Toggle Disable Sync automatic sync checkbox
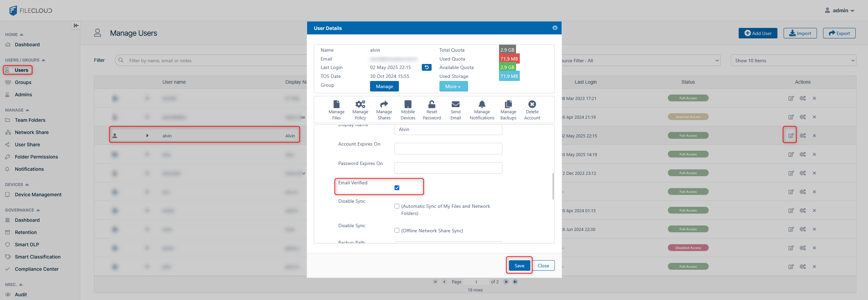 (397, 206)
